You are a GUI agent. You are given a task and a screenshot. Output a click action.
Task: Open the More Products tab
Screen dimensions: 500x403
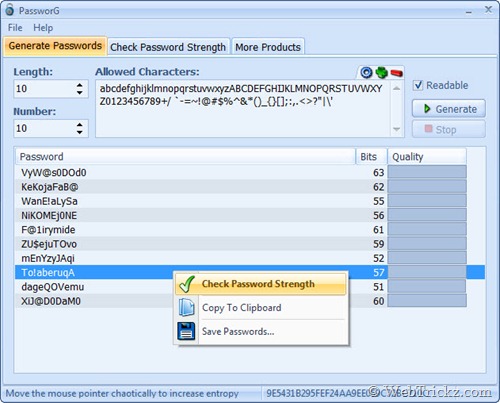click(268, 47)
